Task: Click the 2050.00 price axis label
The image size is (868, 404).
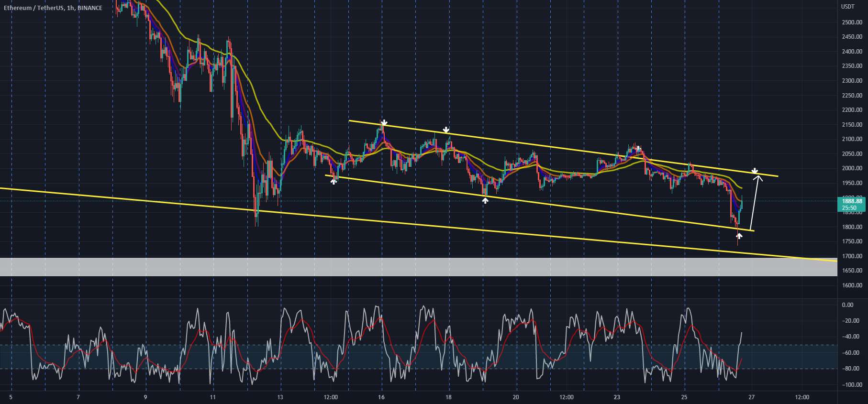Action: (x=852, y=154)
